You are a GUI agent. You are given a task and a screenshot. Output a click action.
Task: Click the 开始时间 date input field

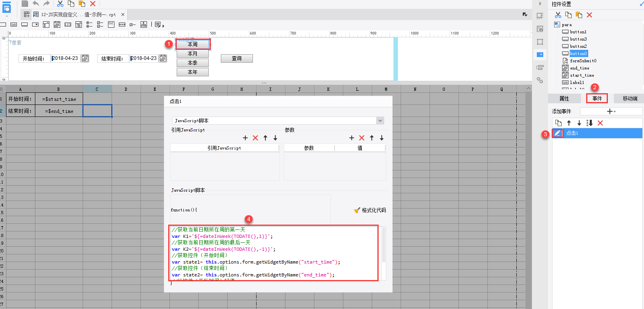pyautogui.click(x=66, y=58)
